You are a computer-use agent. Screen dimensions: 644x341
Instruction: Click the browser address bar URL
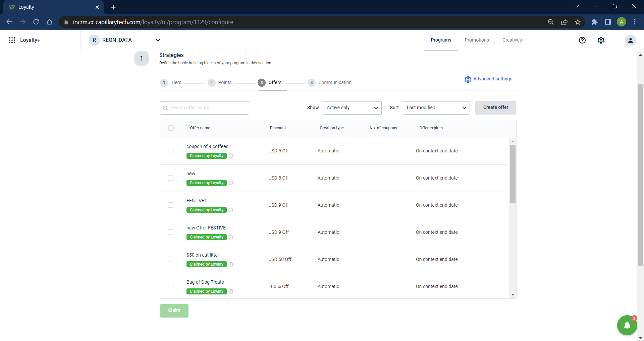[x=153, y=22]
